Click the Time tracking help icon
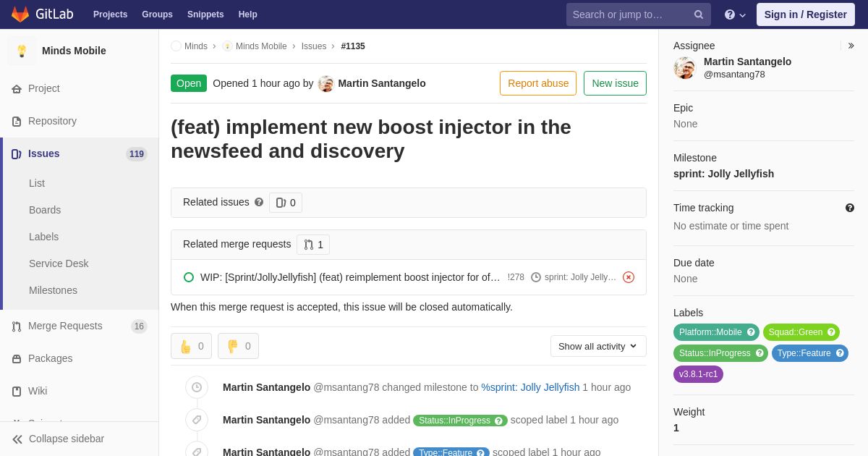 (850, 208)
